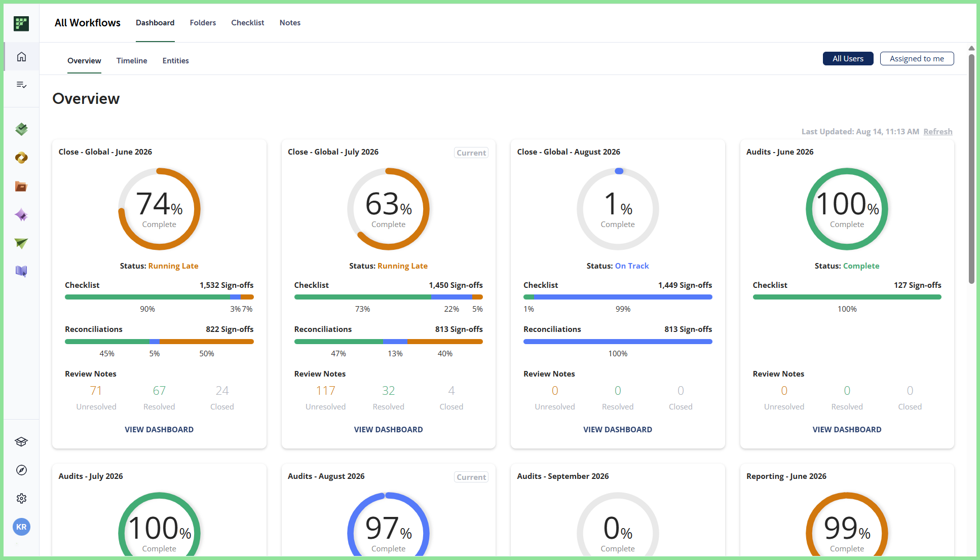Click the 67 Resolved review notes count

tap(159, 391)
